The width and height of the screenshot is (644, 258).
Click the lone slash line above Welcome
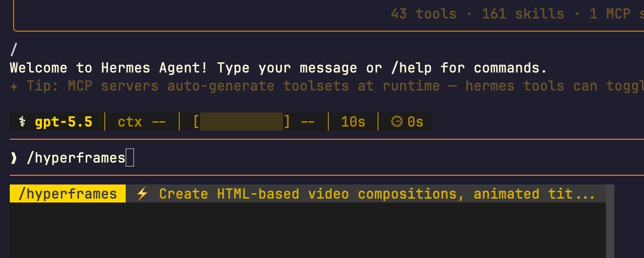[14, 50]
